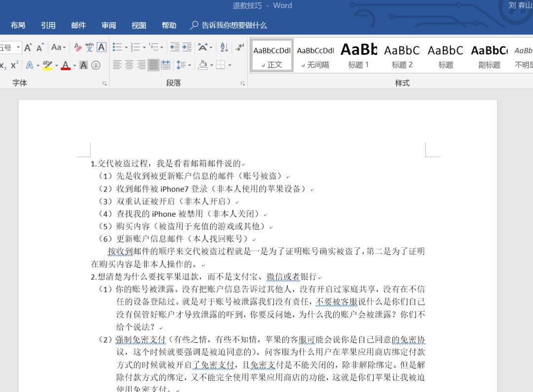Apply the red font color swatch

[x=66, y=65]
